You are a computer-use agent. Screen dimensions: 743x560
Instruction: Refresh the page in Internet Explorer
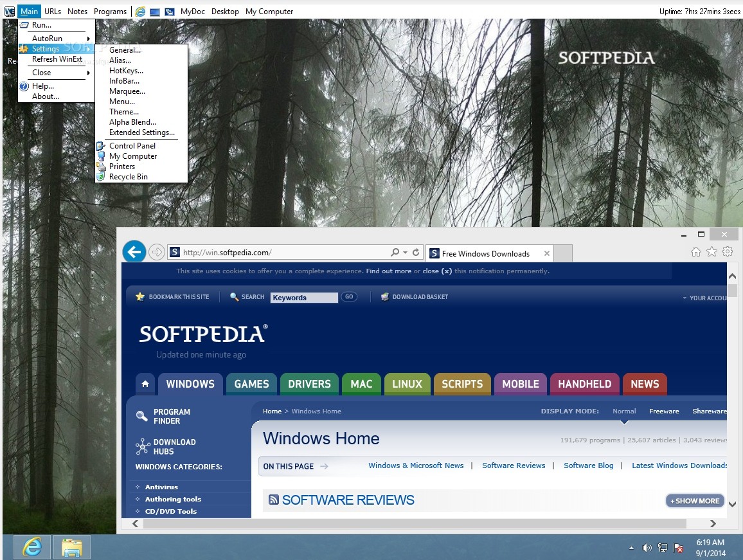point(416,252)
